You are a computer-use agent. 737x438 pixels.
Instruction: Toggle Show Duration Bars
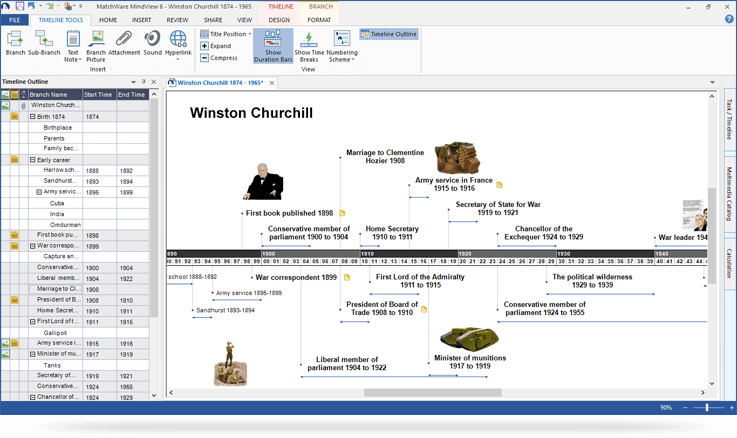point(272,46)
